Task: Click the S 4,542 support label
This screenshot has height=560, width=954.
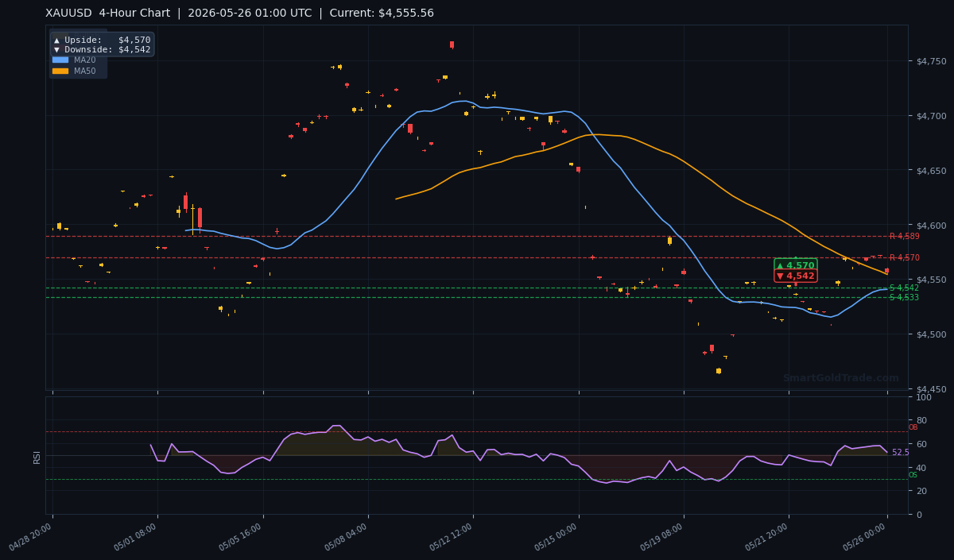Action: pos(904,288)
